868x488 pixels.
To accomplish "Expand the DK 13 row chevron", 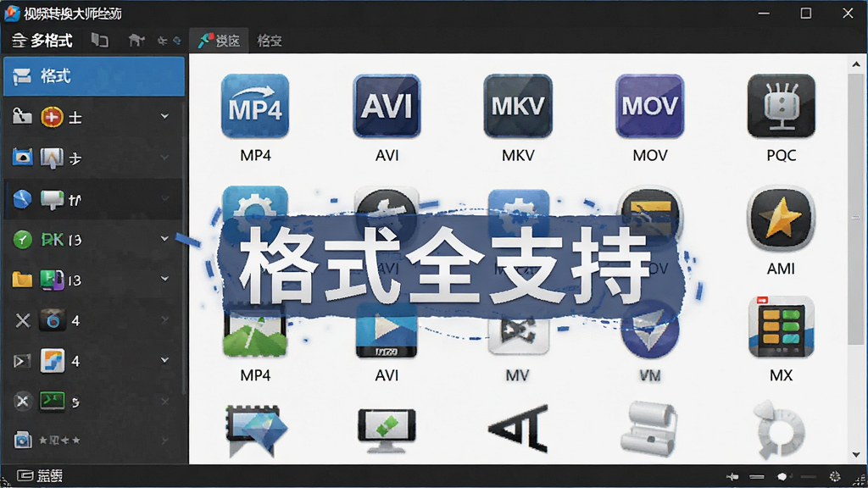I will click(x=164, y=238).
